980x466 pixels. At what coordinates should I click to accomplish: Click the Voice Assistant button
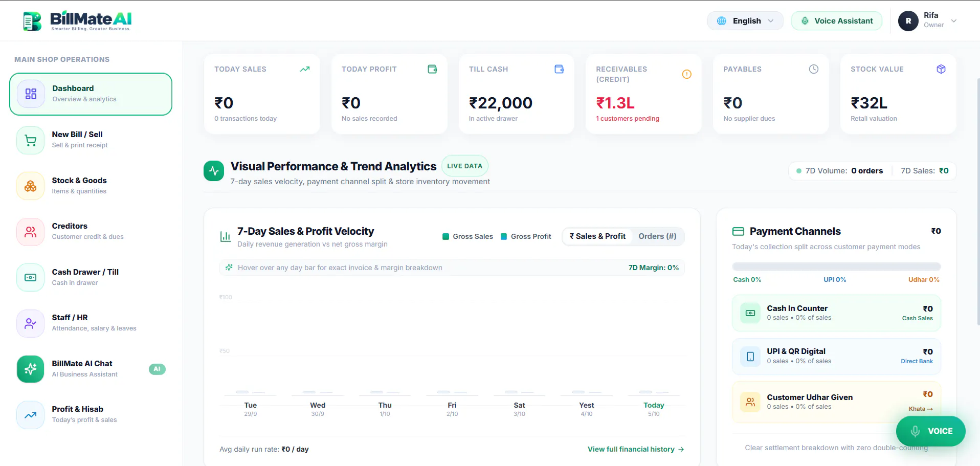point(837,21)
